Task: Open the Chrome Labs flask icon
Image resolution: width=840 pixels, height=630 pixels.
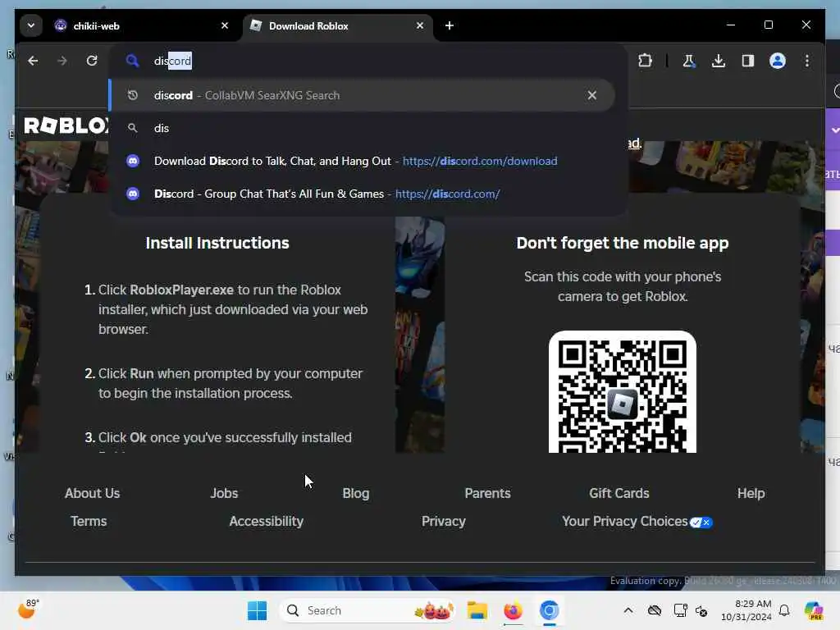Action: click(x=689, y=61)
